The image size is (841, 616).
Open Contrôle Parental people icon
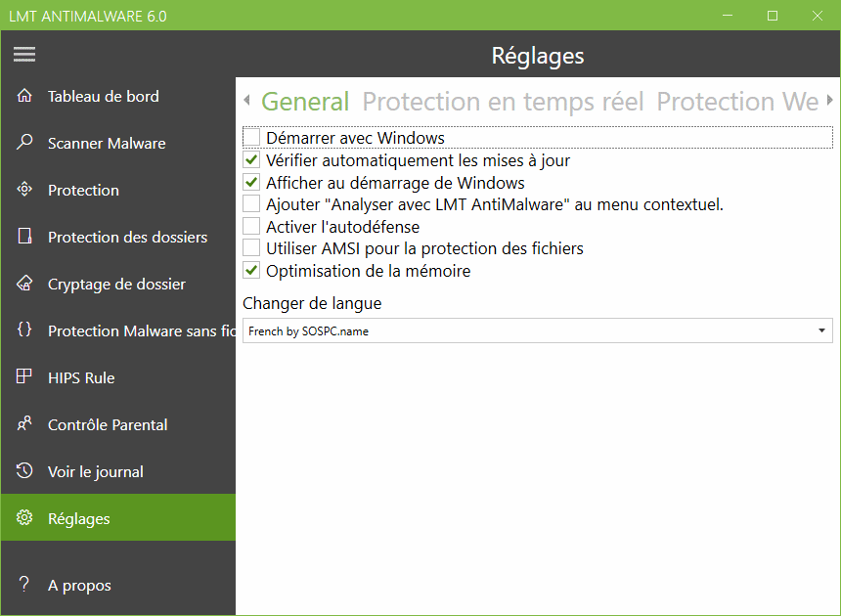coord(24,423)
